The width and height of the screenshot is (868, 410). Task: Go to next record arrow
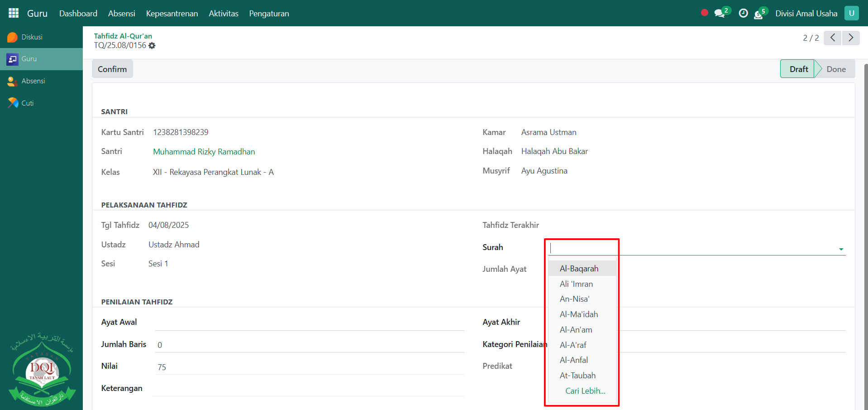pos(850,38)
